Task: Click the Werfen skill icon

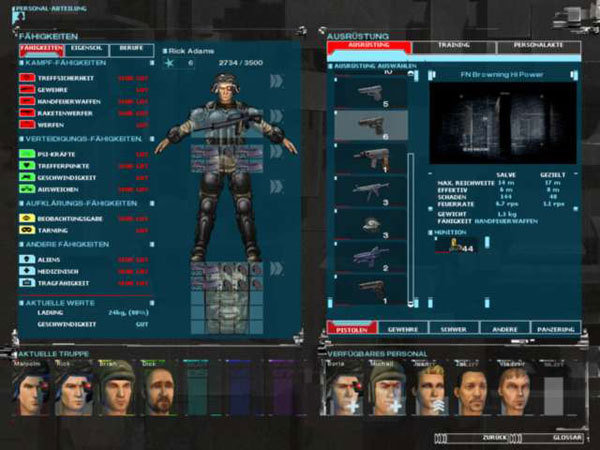Action: [27, 125]
